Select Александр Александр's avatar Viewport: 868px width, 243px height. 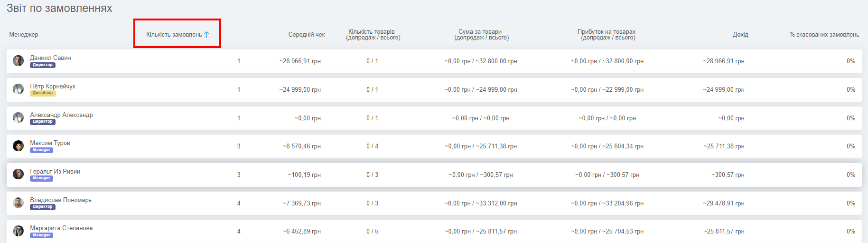pyautogui.click(x=18, y=117)
